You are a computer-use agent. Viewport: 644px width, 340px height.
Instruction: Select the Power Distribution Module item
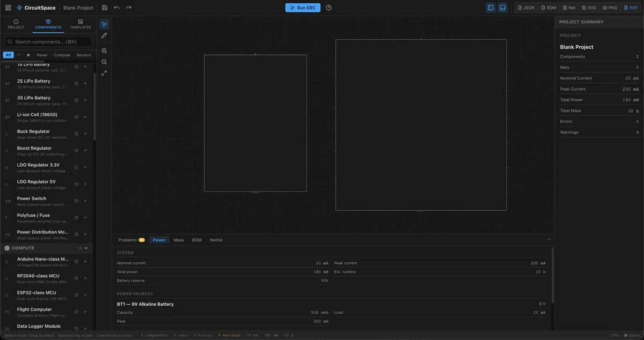point(46,234)
